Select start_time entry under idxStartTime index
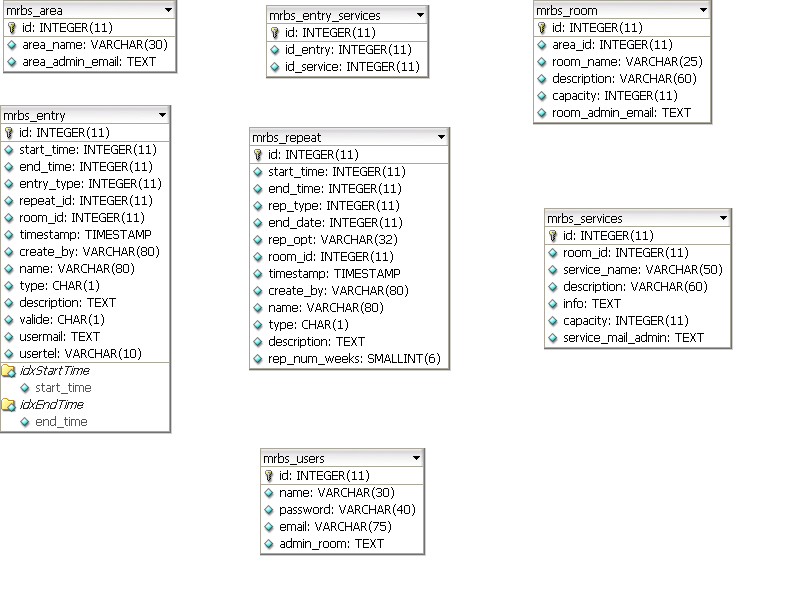The image size is (805, 596). (62, 388)
